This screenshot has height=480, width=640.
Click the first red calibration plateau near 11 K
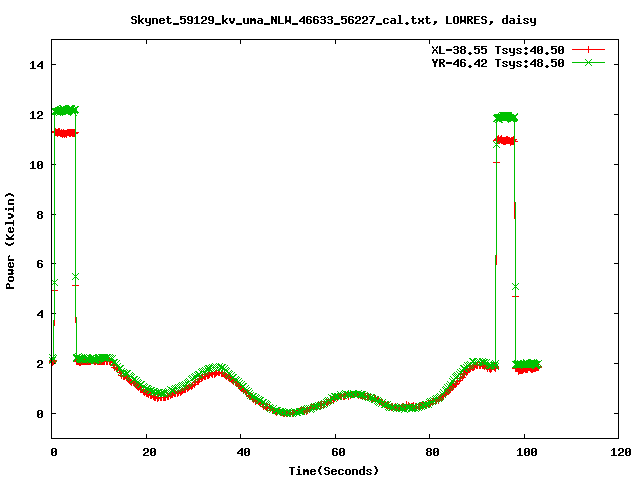coord(65,133)
